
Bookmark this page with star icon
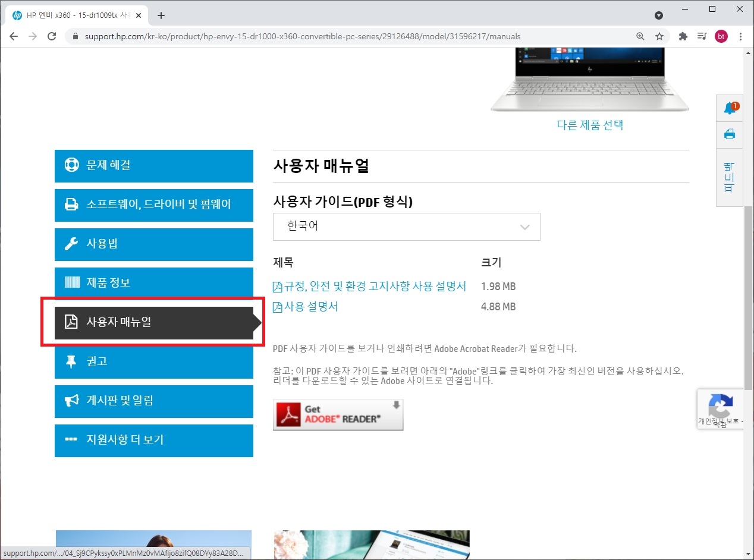click(x=659, y=36)
